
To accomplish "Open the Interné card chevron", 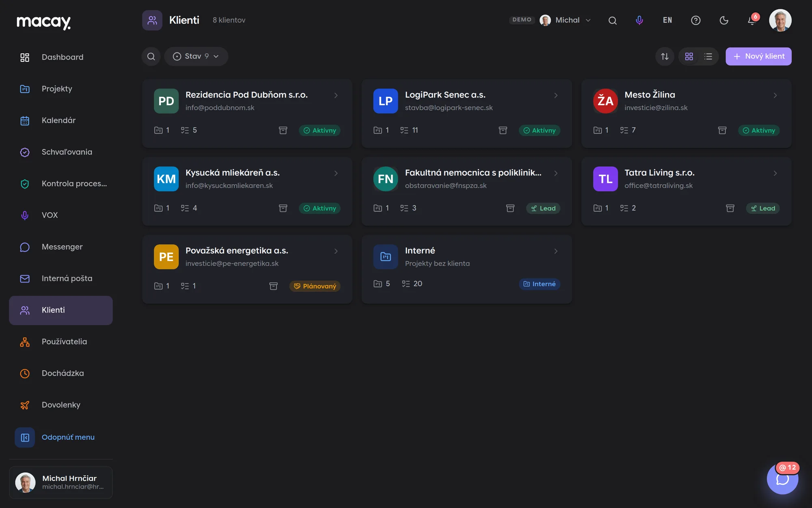I will pos(556,251).
